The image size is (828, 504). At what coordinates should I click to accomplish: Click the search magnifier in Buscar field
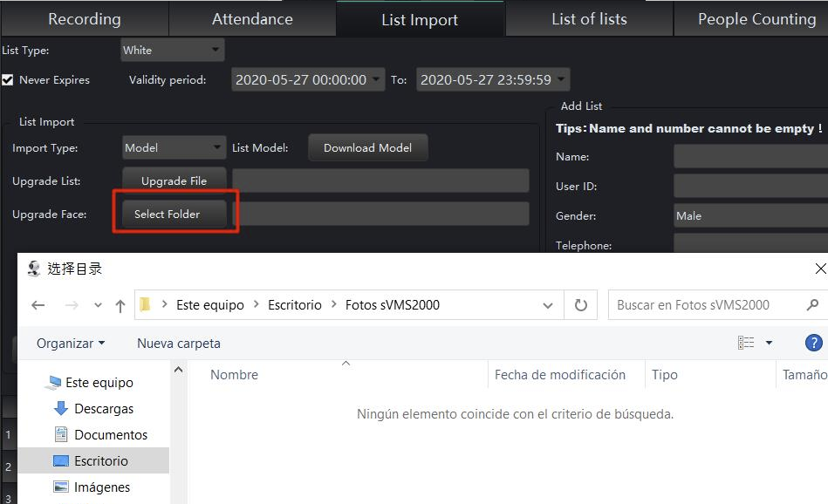(812, 304)
